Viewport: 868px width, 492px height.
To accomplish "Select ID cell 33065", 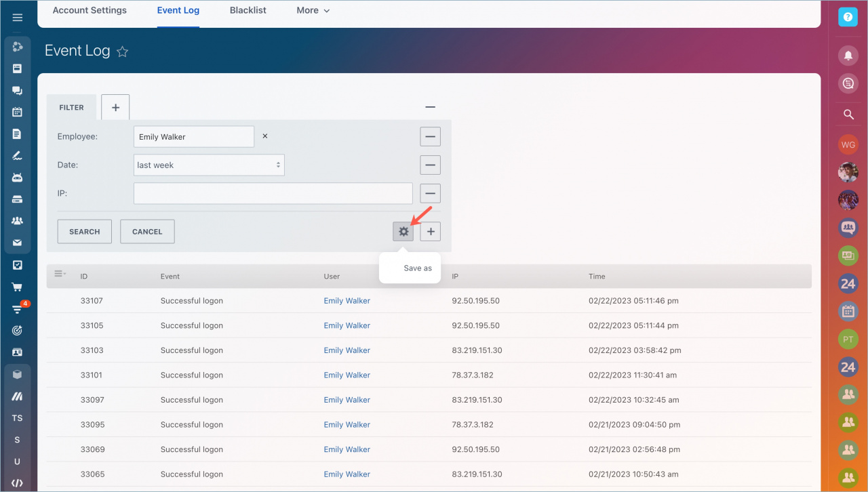I will (92, 474).
